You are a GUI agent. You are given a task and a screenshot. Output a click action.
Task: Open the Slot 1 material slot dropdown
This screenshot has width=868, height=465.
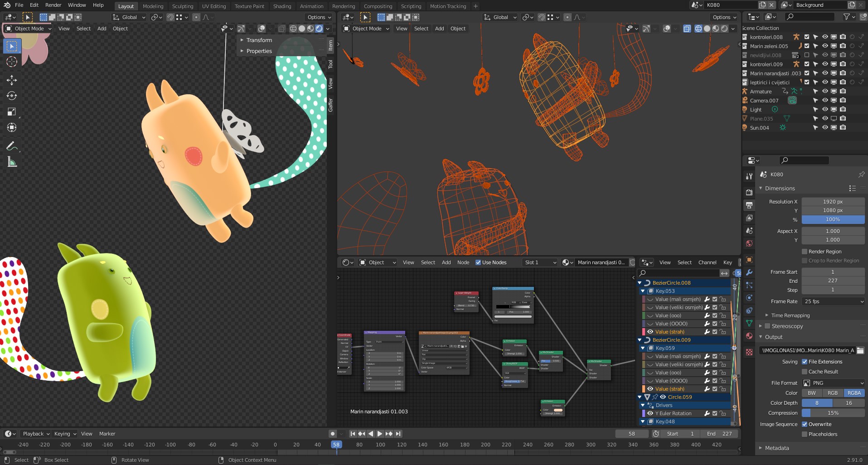[539, 262]
